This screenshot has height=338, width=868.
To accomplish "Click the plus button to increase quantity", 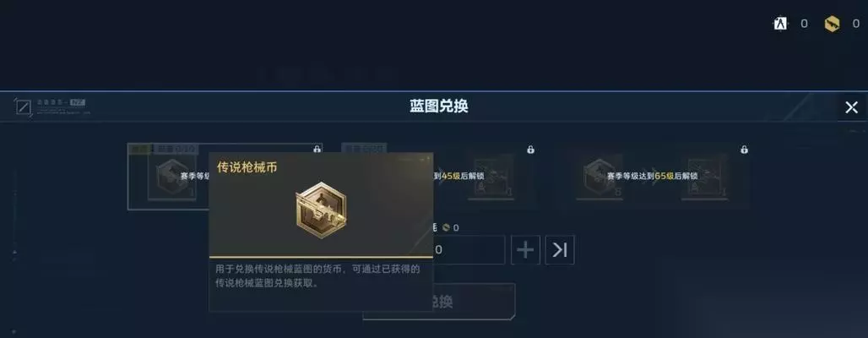I will coord(525,250).
